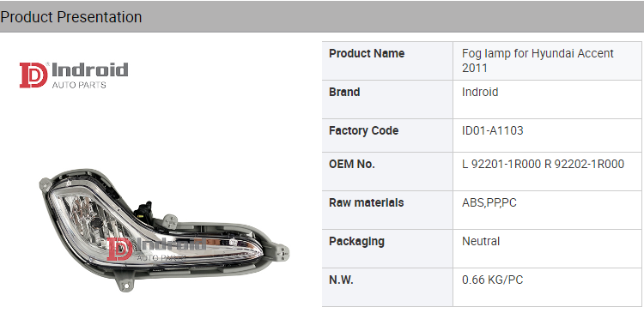Click the ABS,PP,PC materials value
The image size is (644, 313).
tap(489, 202)
